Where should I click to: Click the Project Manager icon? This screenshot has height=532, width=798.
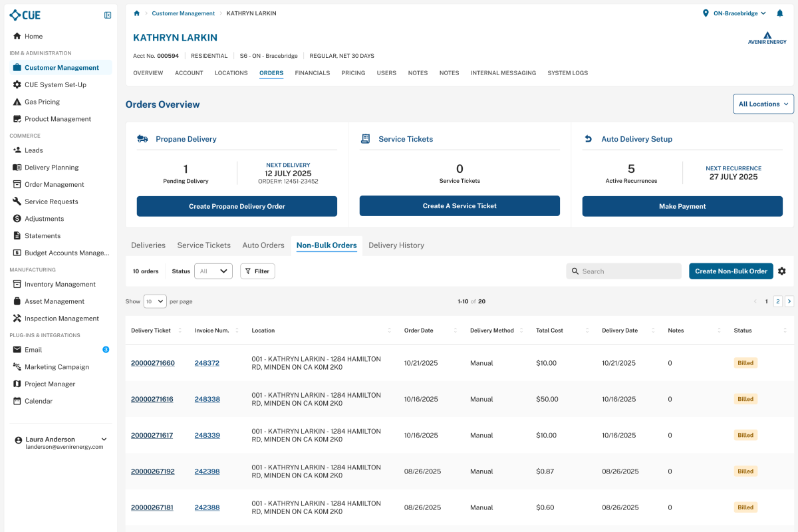[17, 384]
